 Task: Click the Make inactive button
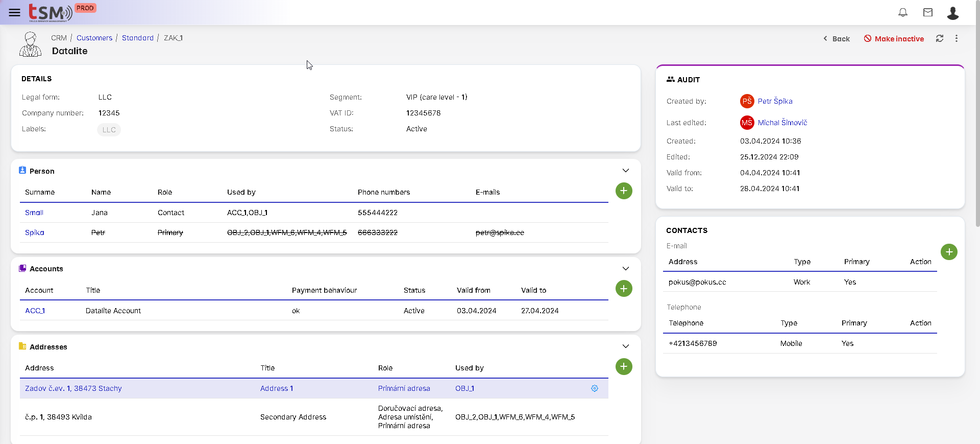pyautogui.click(x=893, y=39)
